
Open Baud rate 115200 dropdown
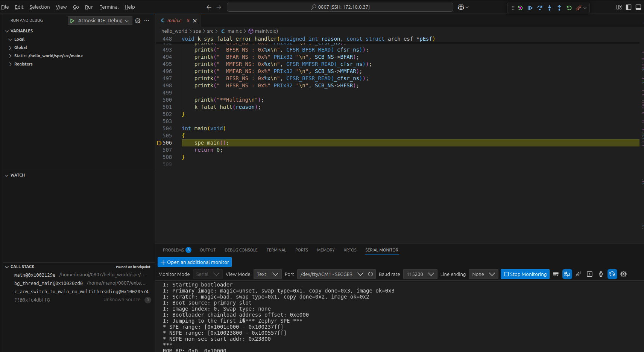click(x=420, y=274)
